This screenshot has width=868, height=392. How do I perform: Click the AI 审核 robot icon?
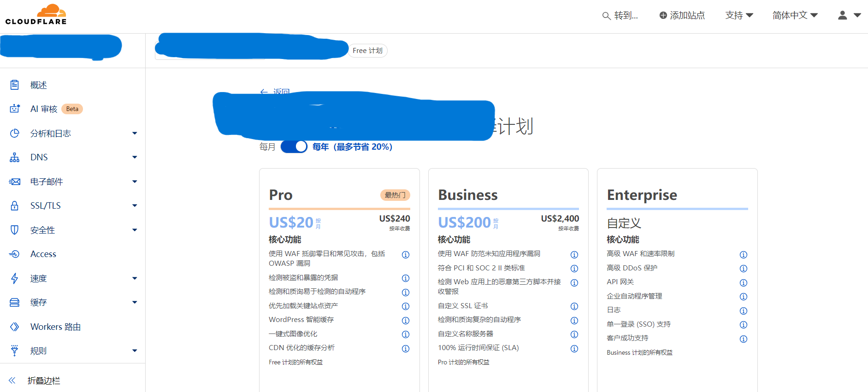point(15,109)
